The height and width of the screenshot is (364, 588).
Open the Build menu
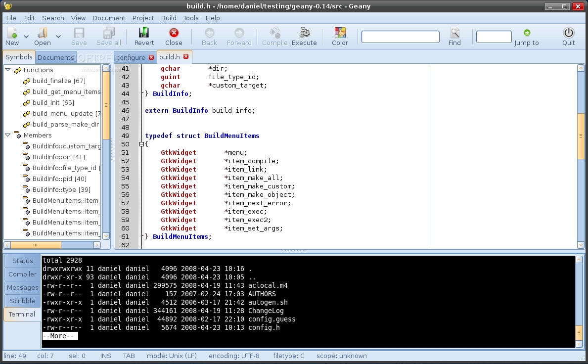pyautogui.click(x=169, y=18)
